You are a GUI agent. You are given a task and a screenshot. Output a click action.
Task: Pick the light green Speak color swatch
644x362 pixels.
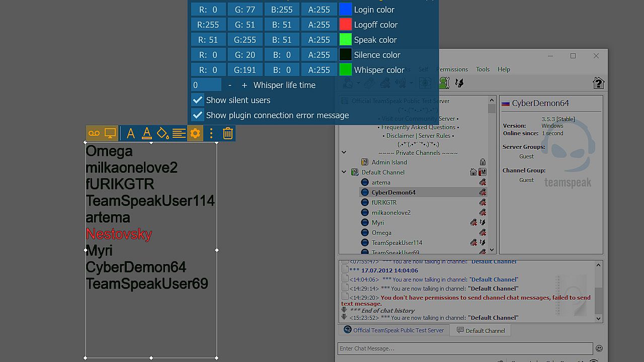point(346,40)
